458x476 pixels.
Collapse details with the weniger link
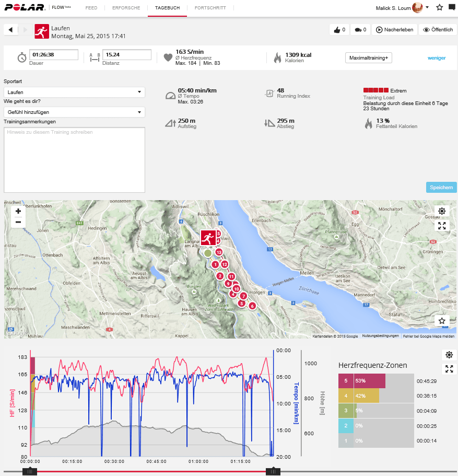coord(436,58)
